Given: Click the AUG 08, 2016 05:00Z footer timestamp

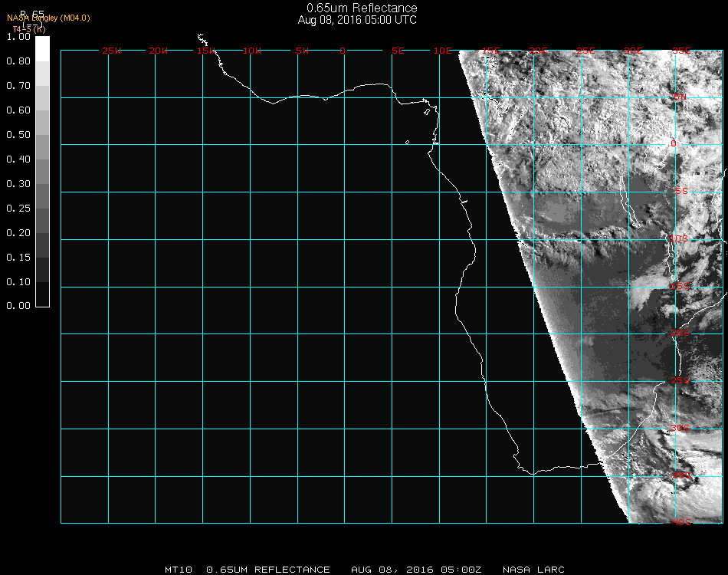Looking at the screenshot, I should 416,570.
